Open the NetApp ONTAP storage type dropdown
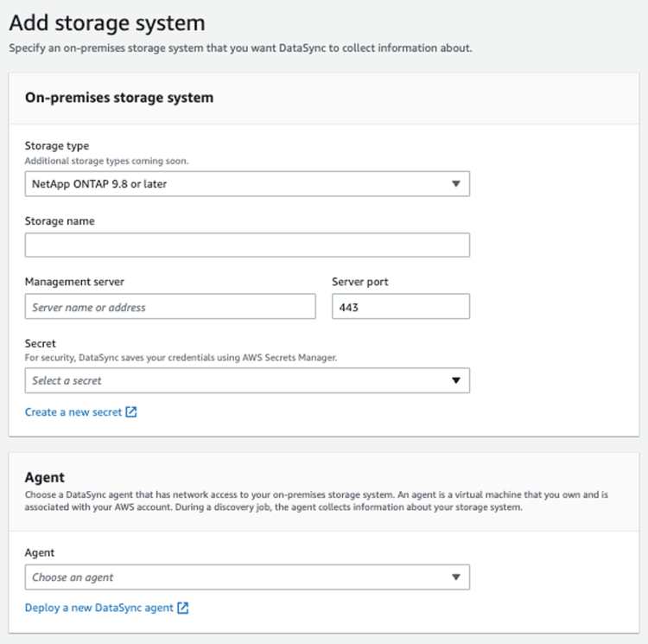 coord(247,184)
